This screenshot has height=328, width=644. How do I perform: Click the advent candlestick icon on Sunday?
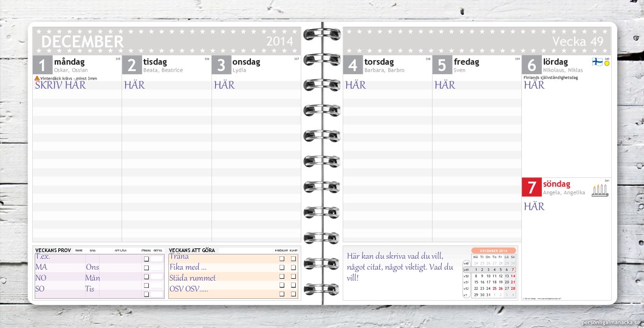[600, 190]
